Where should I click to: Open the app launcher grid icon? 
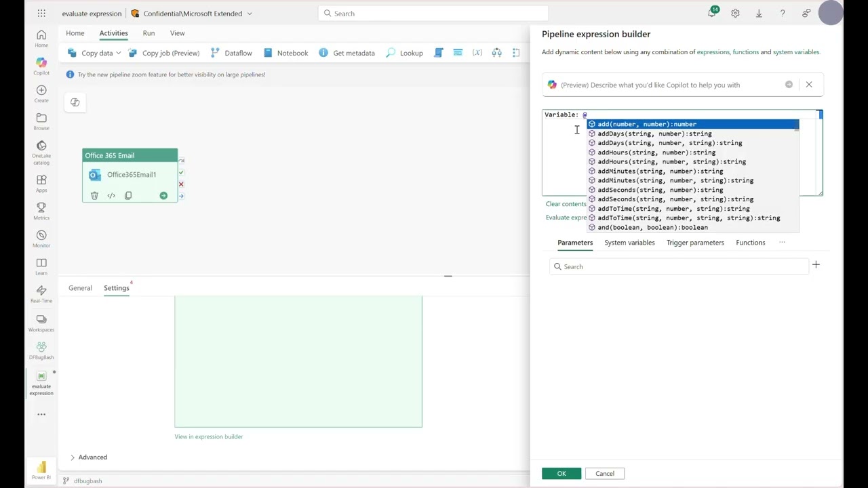click(41, 13)
